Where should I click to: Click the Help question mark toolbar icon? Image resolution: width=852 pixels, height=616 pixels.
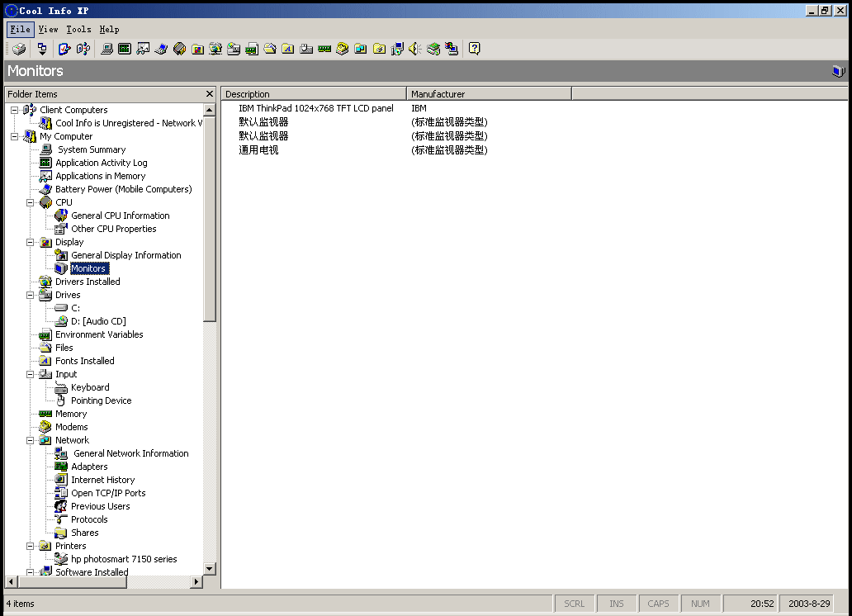[475, 49]
